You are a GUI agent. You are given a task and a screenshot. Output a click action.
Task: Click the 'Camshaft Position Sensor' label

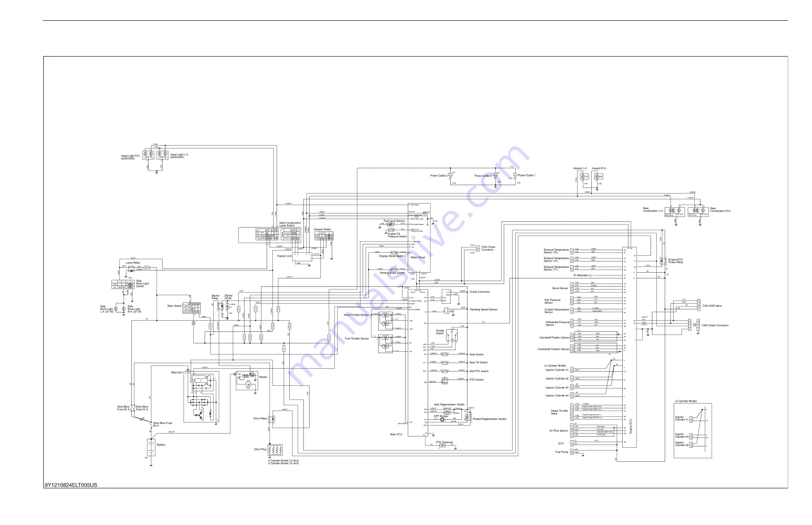[x=555, y=338]
